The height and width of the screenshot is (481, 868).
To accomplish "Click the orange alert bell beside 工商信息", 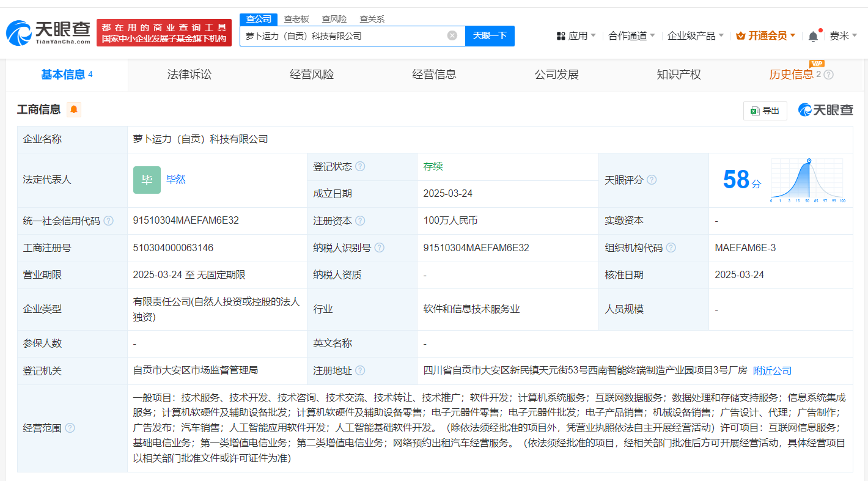I will (x=74, y=109).
